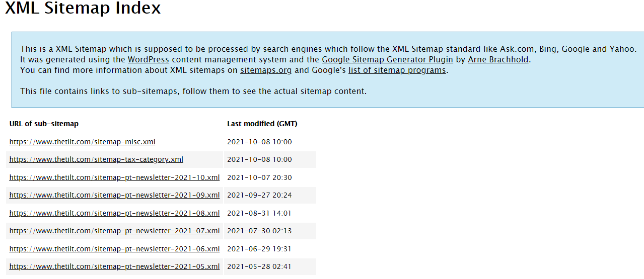Click the Google Sitemap Generator Plugin link
644x279 pixels.
387,59
